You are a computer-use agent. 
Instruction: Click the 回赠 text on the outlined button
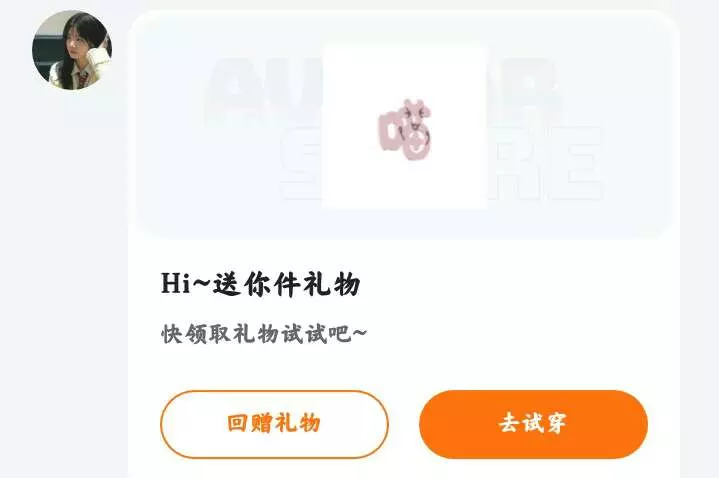click(x=249, y=423)
